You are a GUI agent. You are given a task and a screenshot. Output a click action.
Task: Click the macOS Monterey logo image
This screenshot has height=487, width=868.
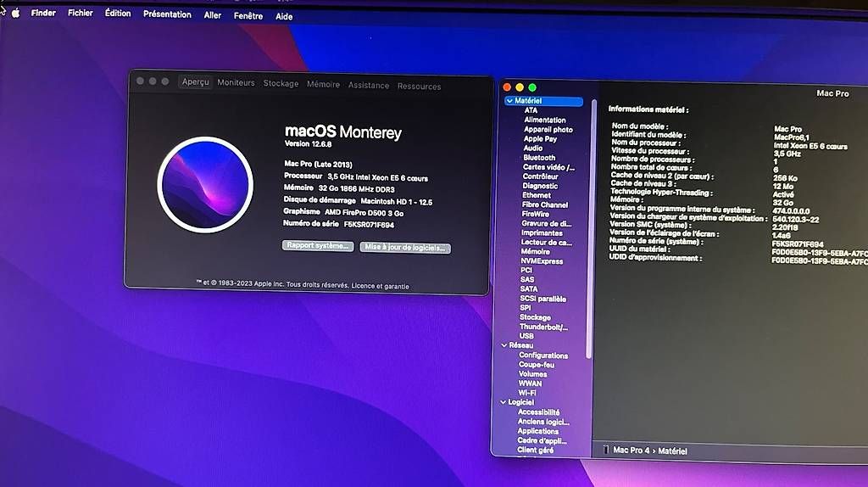pos(205,184)
